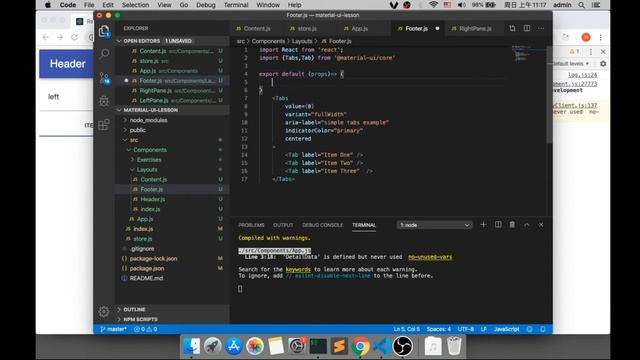Open the Explorer view in activity bar
Viewport: 640px width, 360px height.
[x=104, y=31]
